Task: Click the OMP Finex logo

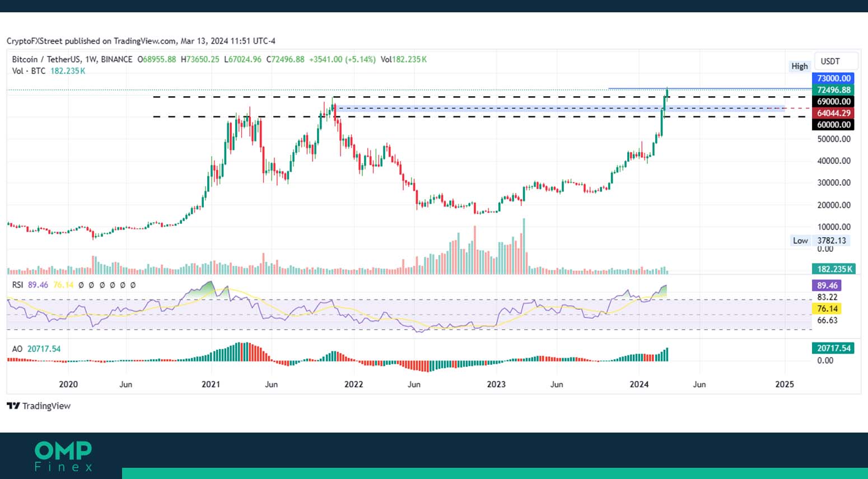Action: click(63, 456)
